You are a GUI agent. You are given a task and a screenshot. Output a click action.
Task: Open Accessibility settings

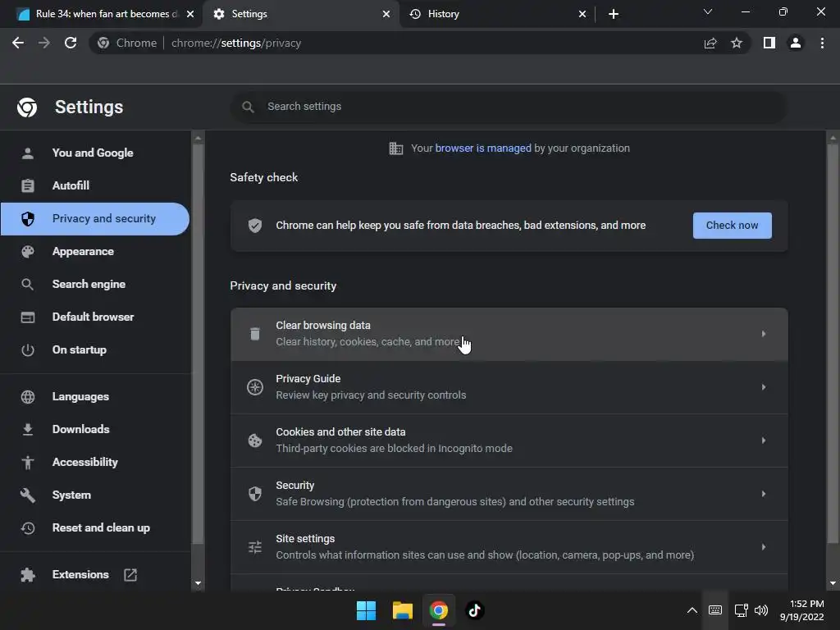[x=95, y=462]
